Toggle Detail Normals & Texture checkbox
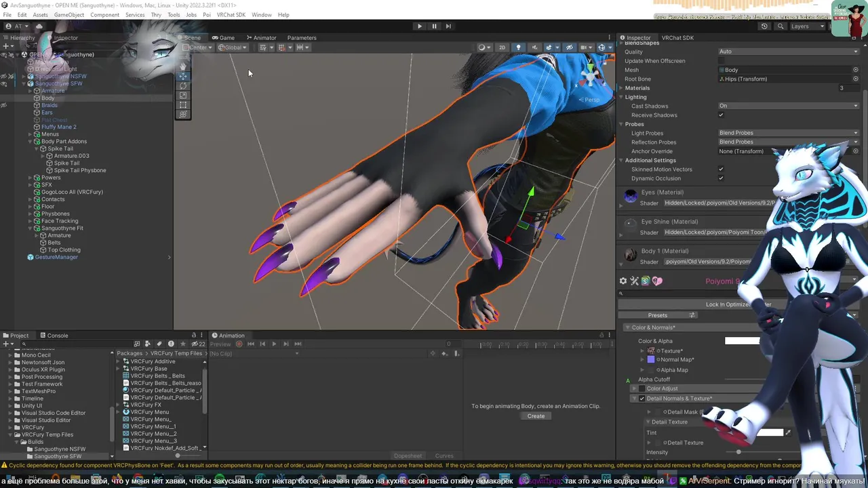868x488 pixels. 642,399
